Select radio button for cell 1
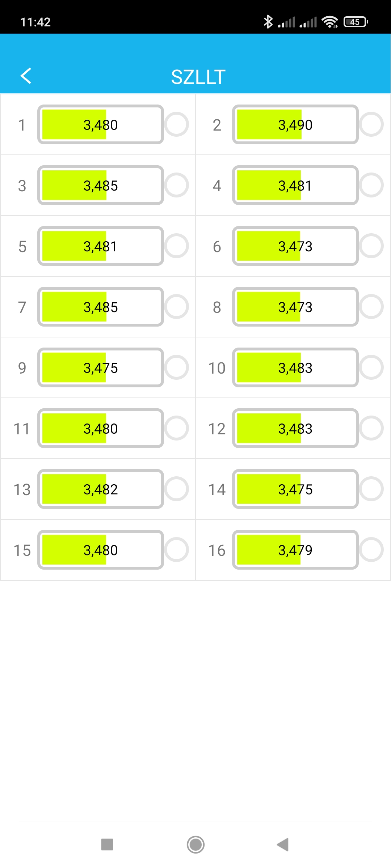The width and height of the screenshot is (391, 868). click(177, 124)
